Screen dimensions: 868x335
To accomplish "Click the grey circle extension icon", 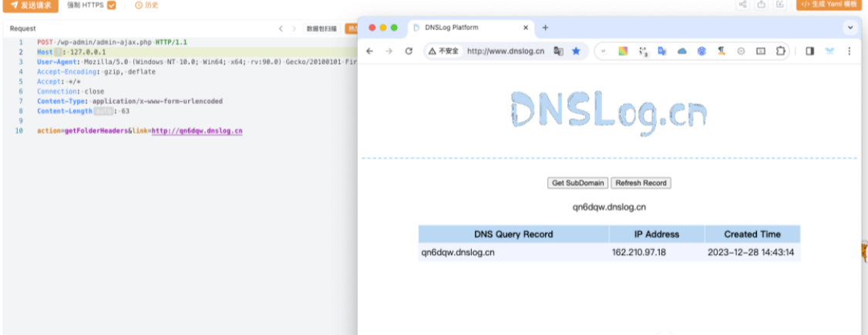I will coord(741,51).
